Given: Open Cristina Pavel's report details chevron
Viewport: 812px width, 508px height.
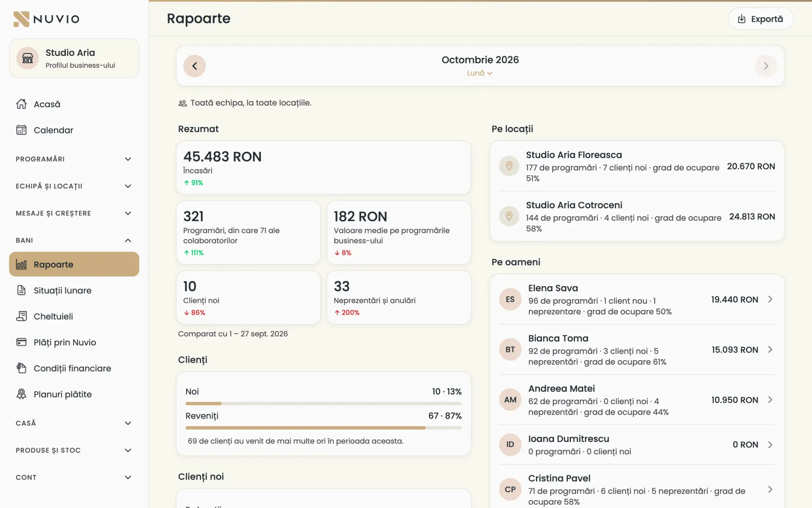Looking at the screenshot, I should point(770,489).
